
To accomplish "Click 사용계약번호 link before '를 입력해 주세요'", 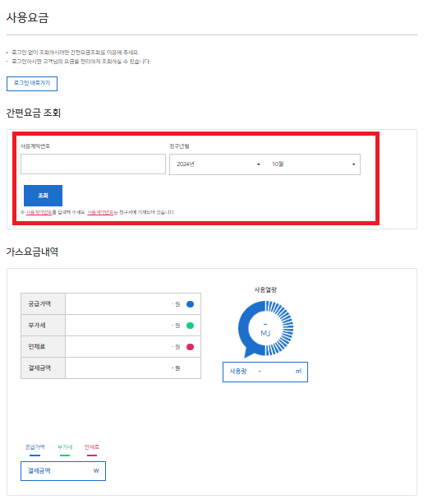I will [x=39, y=212].
